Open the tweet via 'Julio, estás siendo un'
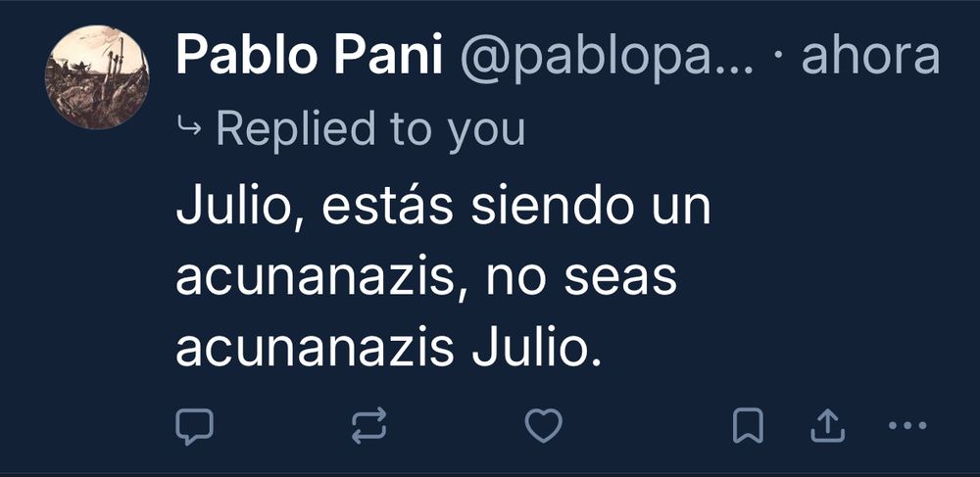The height and width of the screenshot is (477, 980). click(443, 206)
